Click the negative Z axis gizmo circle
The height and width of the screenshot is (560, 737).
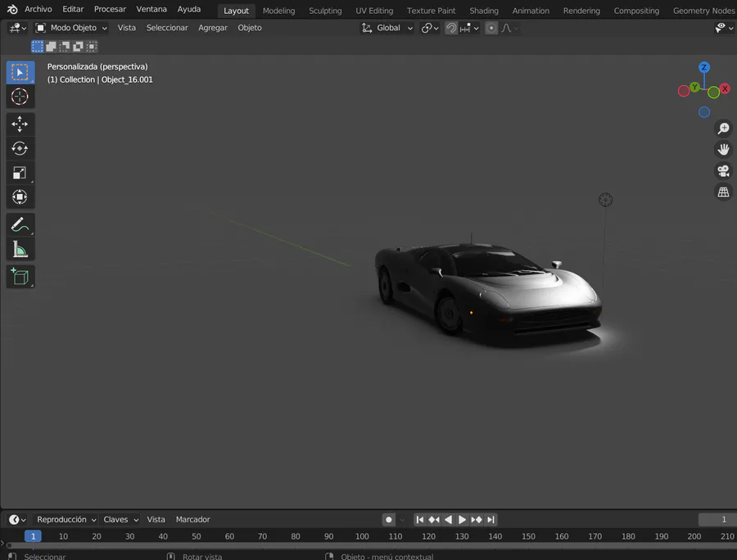click(704, 112)
